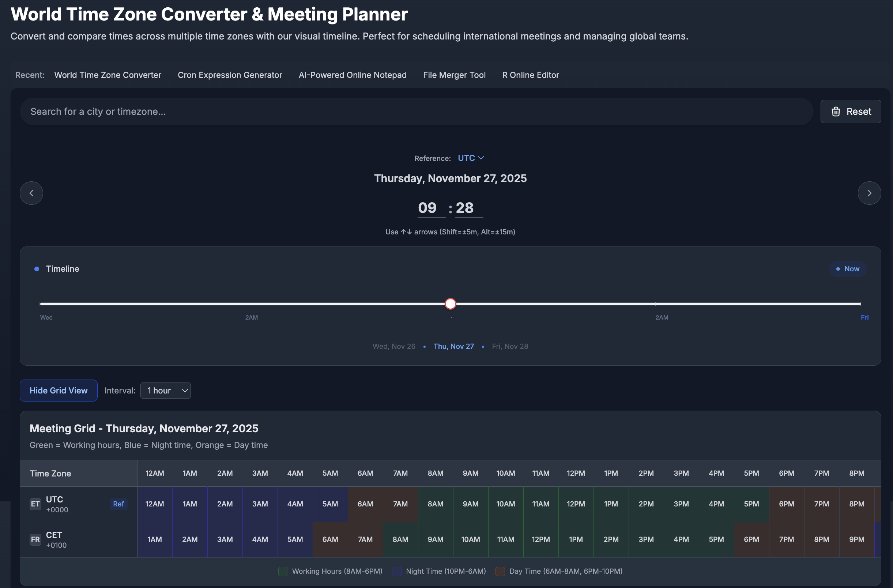The width and height of the screenshot is (893, 588).
Task: Open File Merger Tool from recents
Action: click(x=454, y=75)
